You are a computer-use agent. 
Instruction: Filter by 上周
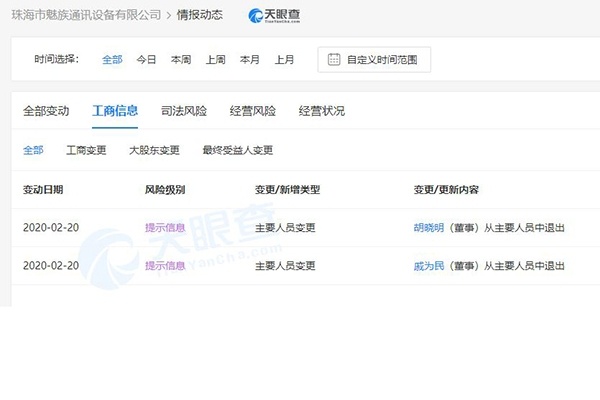tap(215, 60)
